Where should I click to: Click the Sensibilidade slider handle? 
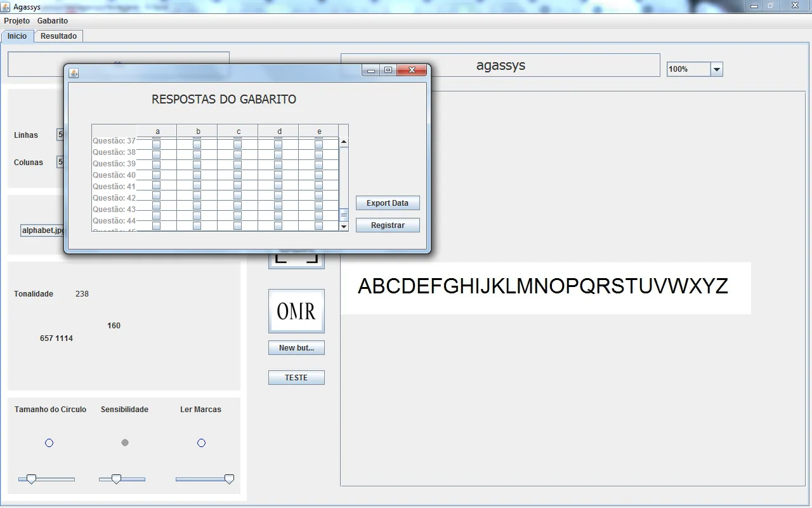coord(116,479)
